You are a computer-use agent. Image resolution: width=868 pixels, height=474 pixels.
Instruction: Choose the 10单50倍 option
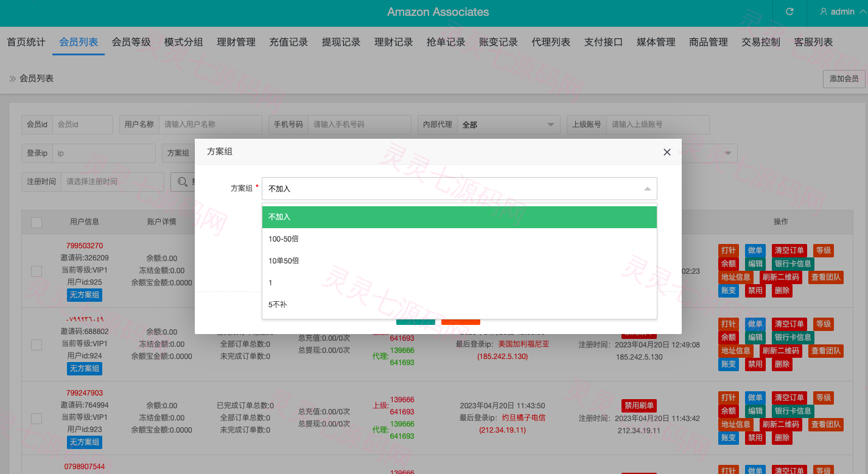460,261
